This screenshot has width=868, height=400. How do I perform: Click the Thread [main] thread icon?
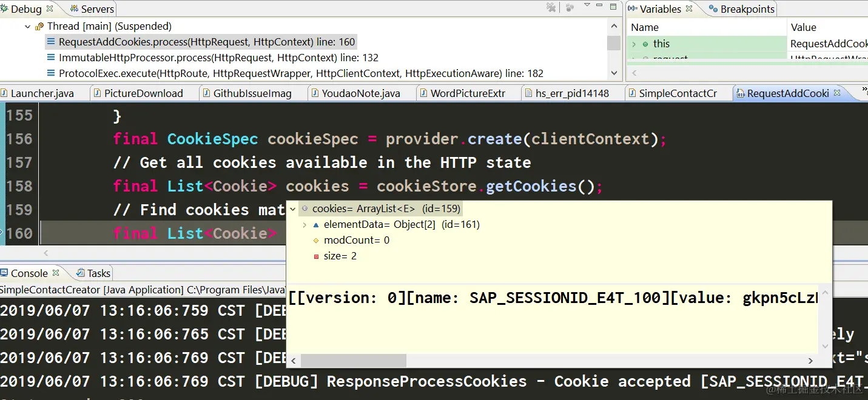click(39, 27)
